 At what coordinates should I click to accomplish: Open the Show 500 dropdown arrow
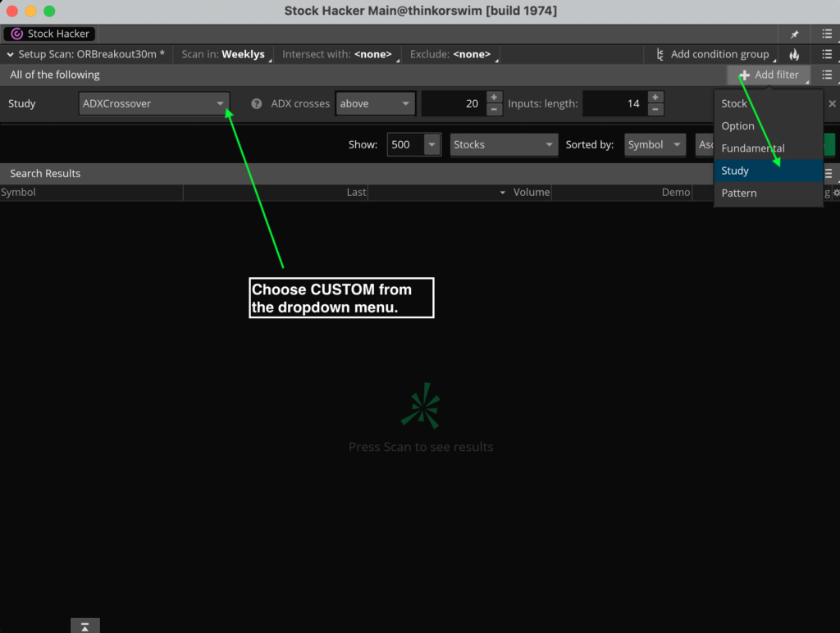(431, 144)
